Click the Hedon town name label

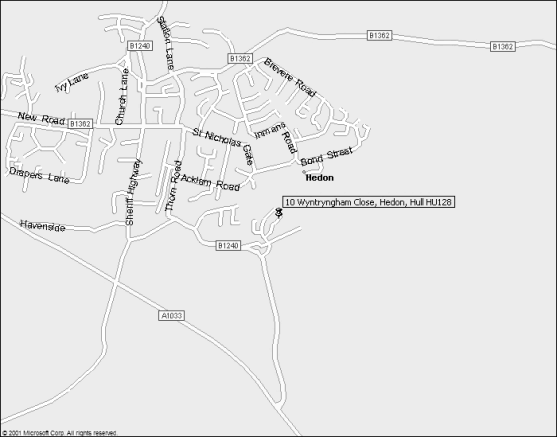(320, 178)
